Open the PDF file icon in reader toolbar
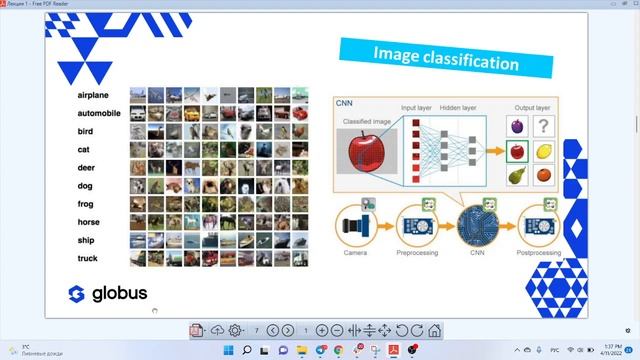 point(196,330)
